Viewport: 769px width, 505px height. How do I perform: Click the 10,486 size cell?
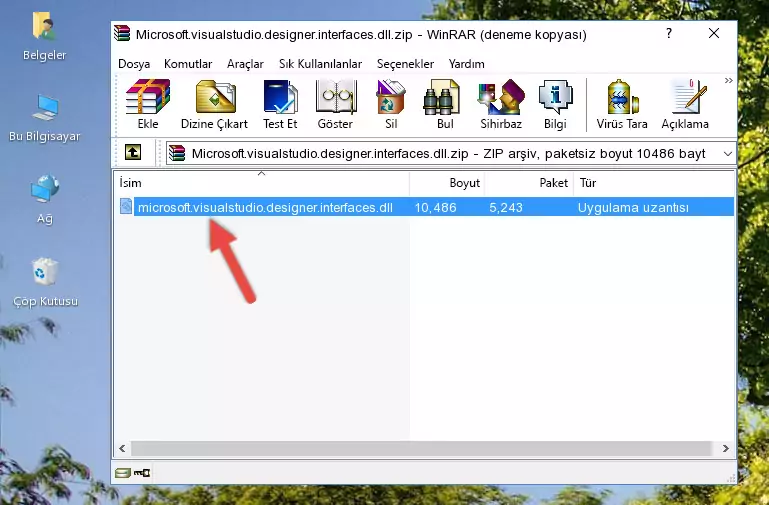pyautogui.click(x=436, y=207)
